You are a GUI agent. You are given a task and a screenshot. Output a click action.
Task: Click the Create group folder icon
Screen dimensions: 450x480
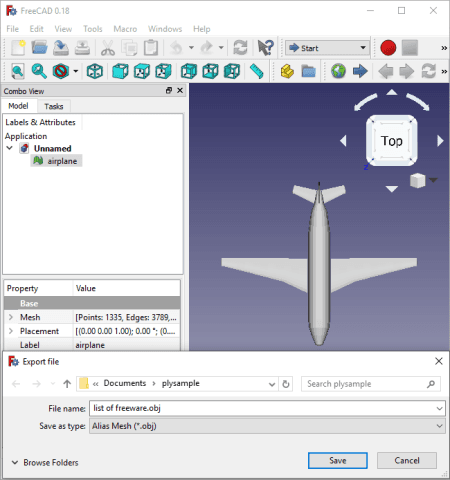coord(308,71)
